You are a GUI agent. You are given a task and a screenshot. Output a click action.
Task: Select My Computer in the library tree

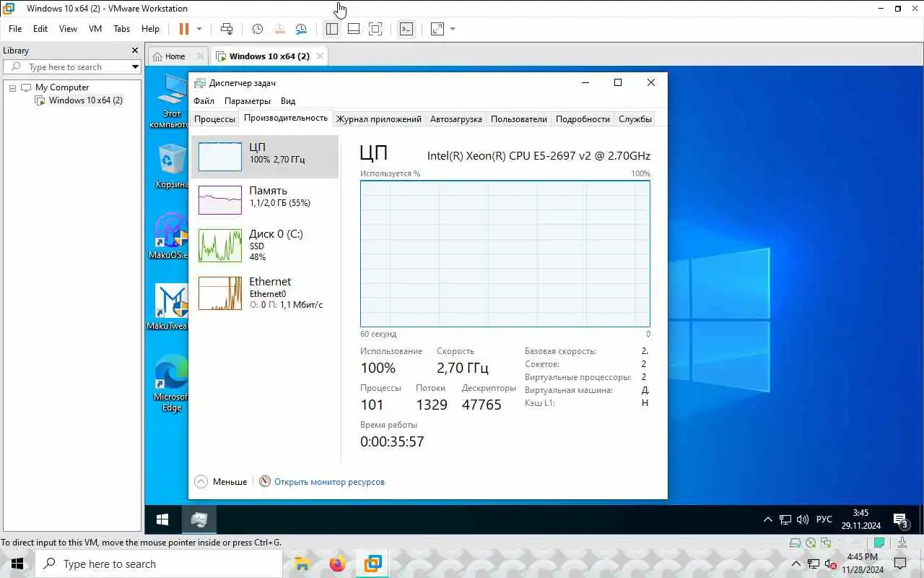[x=62, y=87]
